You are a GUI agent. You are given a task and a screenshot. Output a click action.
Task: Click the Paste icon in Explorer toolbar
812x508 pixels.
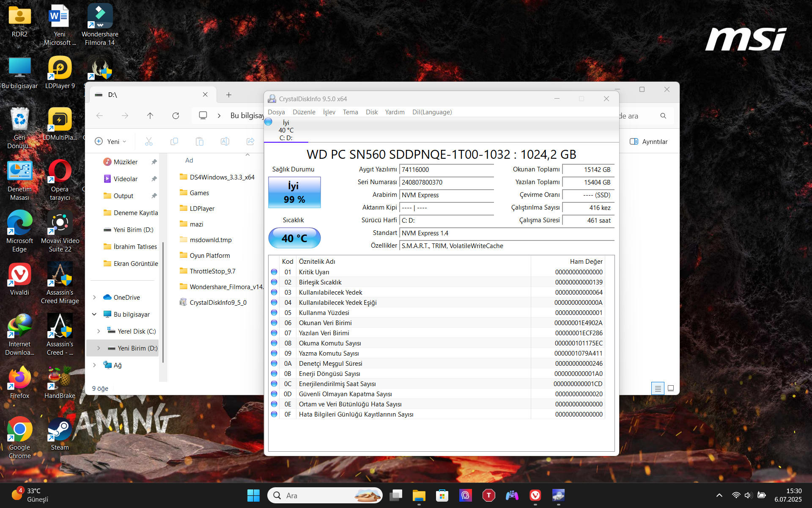199,141
